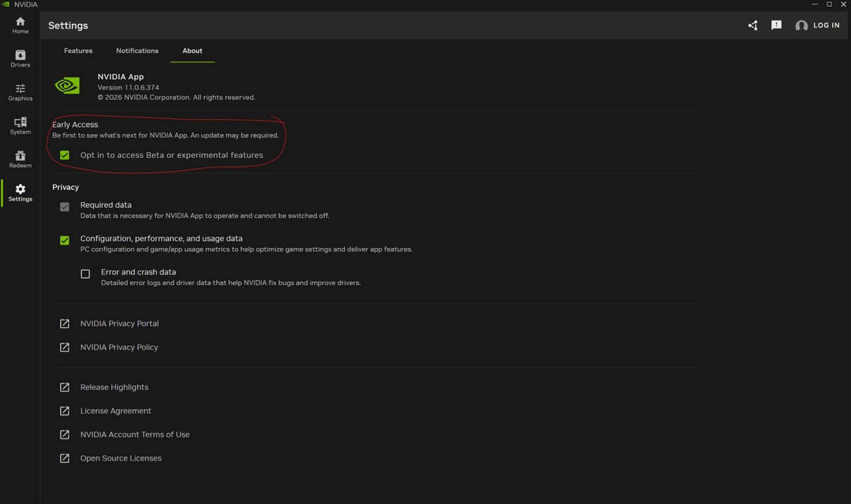Open the Open Source Licenses link
Image resolution: width=851 pixels, height=504 pixels.
click(x=121, y=459)
